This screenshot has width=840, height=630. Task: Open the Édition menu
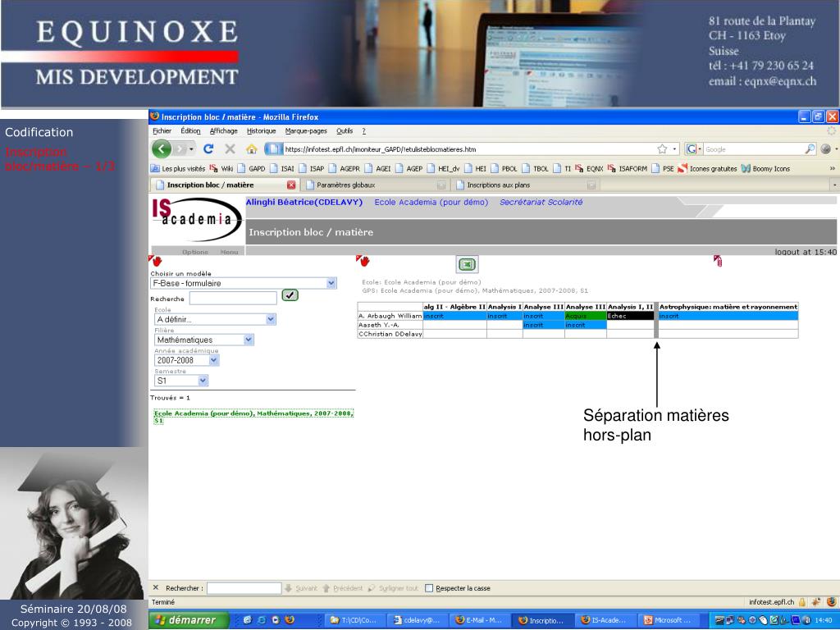[190, 130]
